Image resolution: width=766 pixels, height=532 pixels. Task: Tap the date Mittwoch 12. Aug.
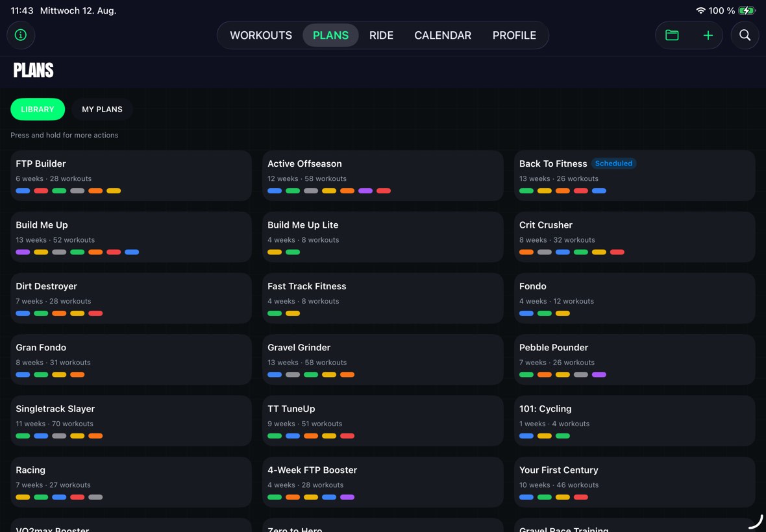[78, 11]
